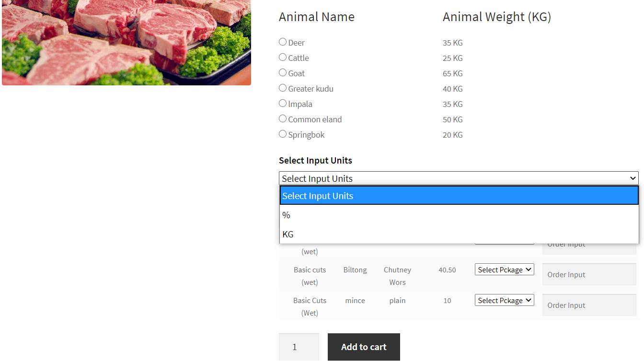This screenshot has height=364, width=644.
Task: Click the Order Input field for mince plain
Action: [589, 305]
